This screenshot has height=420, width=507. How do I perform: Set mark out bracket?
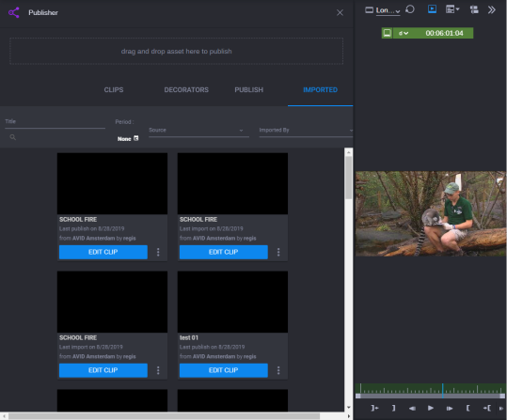coord(393,408)
